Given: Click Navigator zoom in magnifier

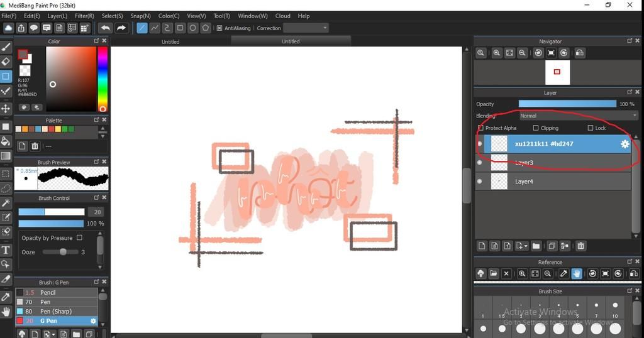Looking at the screenshot, I should tap(497, 53).
